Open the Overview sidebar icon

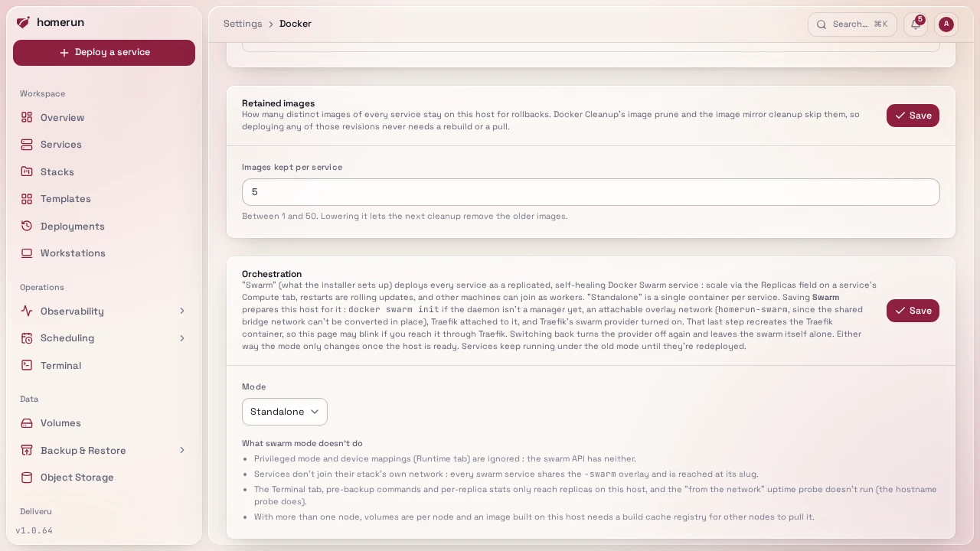tap(27, 117)
